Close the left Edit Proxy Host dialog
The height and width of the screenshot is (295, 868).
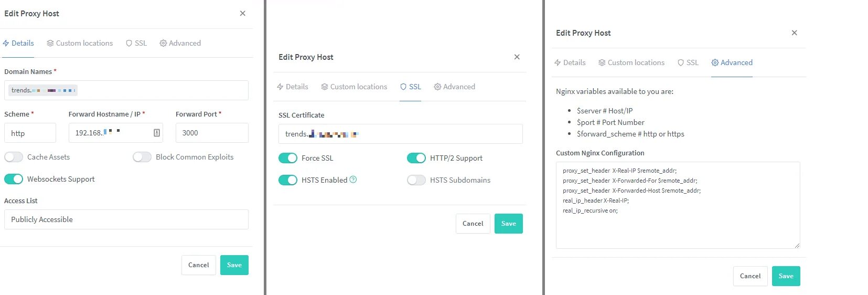pos(242,13)
